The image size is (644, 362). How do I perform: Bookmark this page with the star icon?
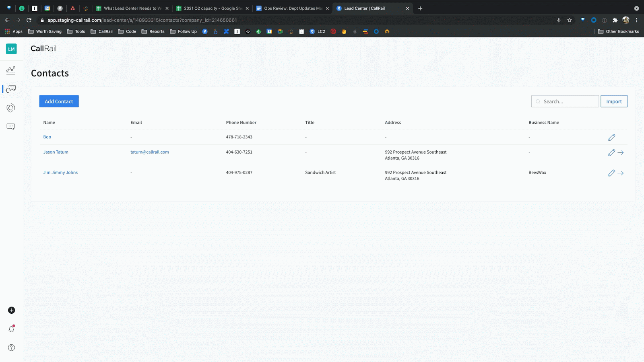coord(570,20)
